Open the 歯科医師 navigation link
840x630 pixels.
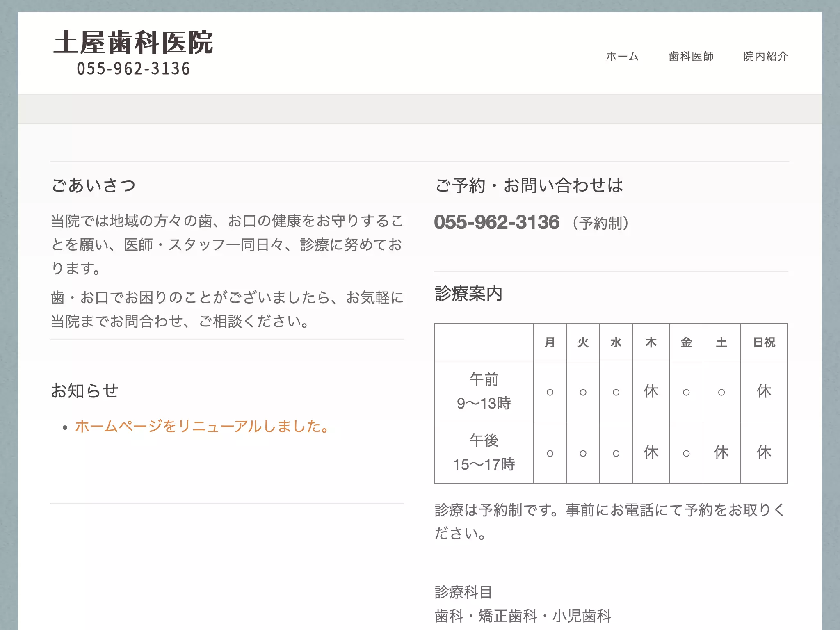click(x=691, y=56)
